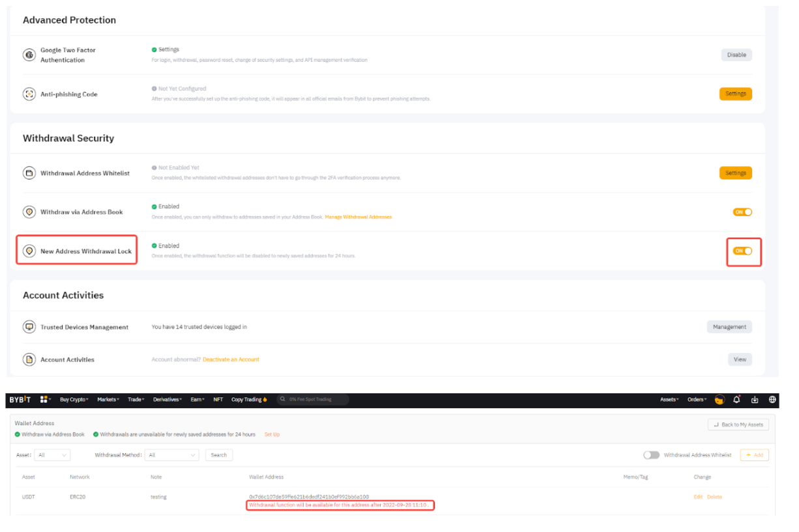Click the Trusted Devices Management icon

pyautogui.click(x=29, y=327)
